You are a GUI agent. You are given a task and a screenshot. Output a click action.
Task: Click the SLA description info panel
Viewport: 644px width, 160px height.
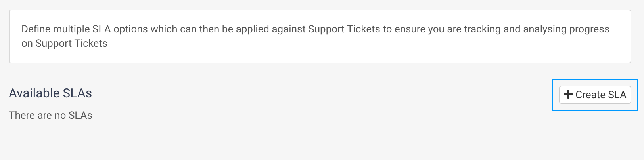tap(320, 53)
